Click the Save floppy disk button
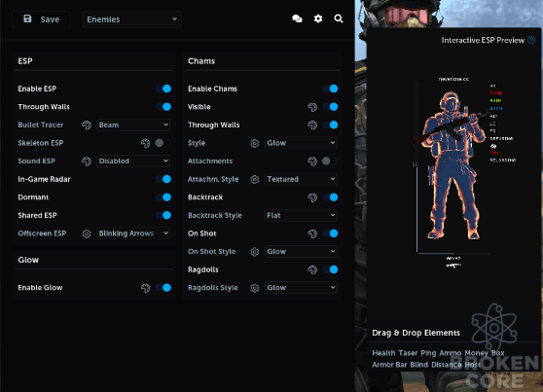 41,19
